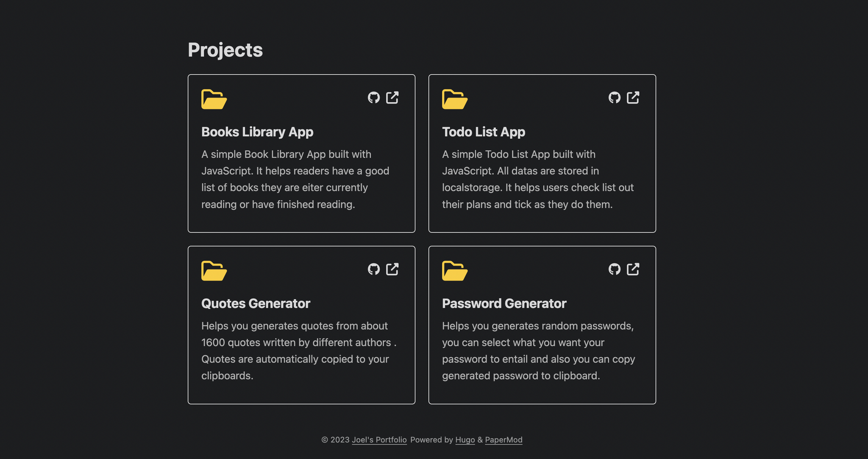The image size is (868, 459).
Task: View Quotes Generator GitHub repository
Action: tap(373, 269)
